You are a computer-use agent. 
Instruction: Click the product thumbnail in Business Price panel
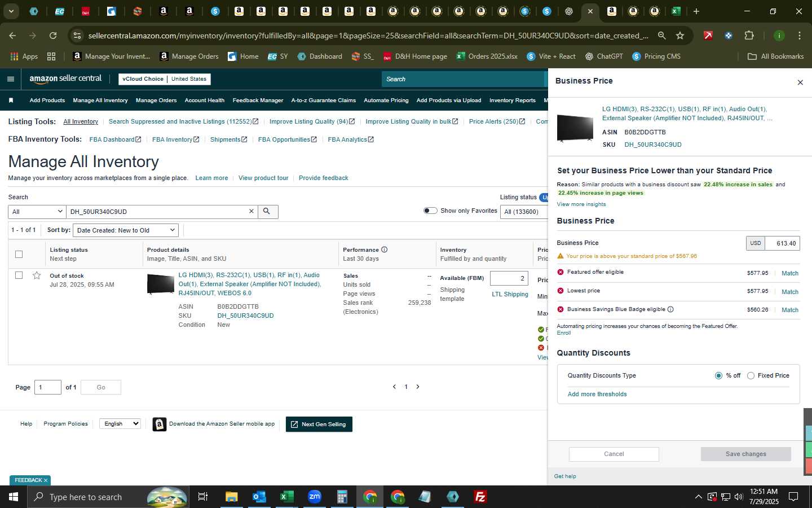pos(575,128)
